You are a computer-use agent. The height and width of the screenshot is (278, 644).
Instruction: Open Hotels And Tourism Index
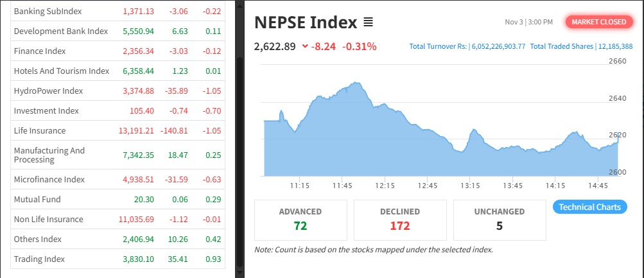(x=62, y=71)
